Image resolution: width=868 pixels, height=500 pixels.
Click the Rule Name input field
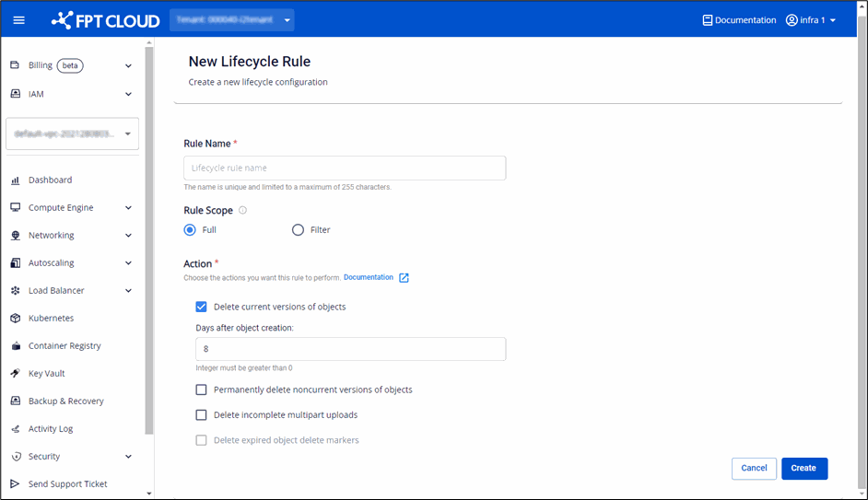click(345, 169)
